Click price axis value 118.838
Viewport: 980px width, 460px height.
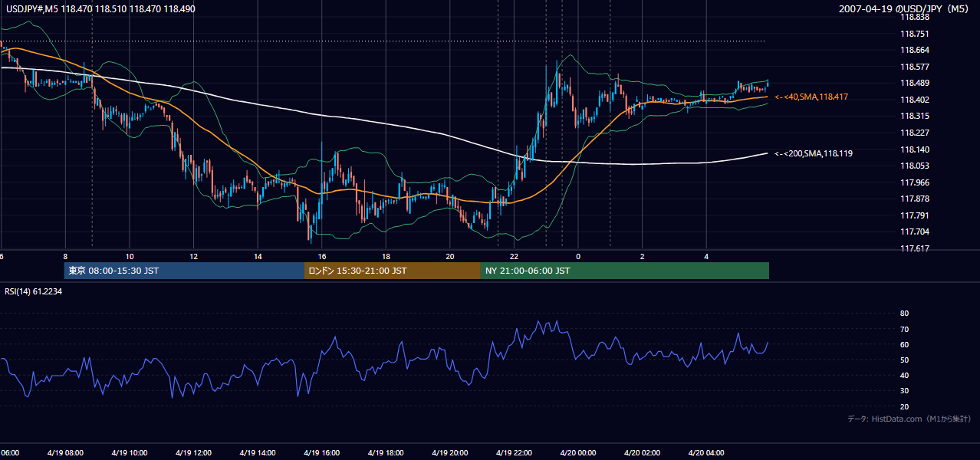(915, 17)
